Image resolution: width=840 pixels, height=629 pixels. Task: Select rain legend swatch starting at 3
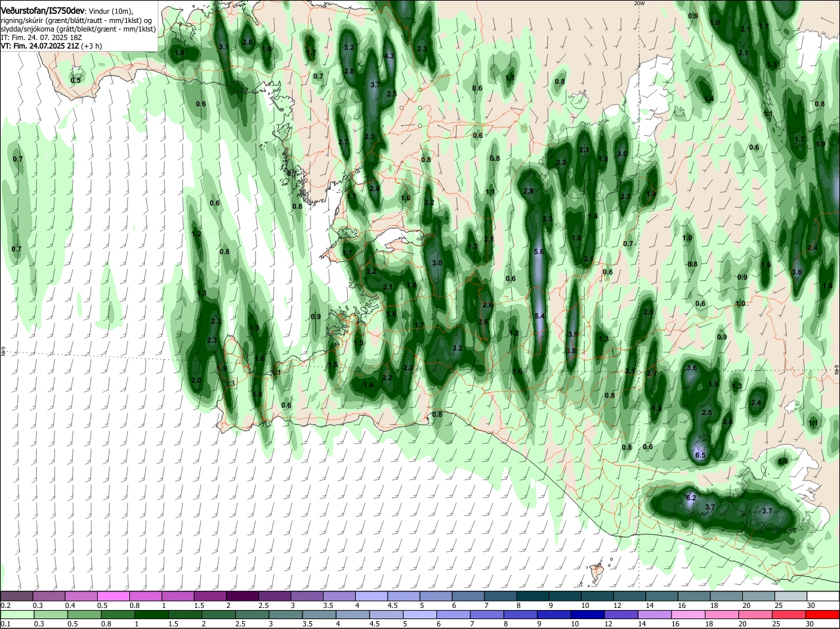coord(285,615)
